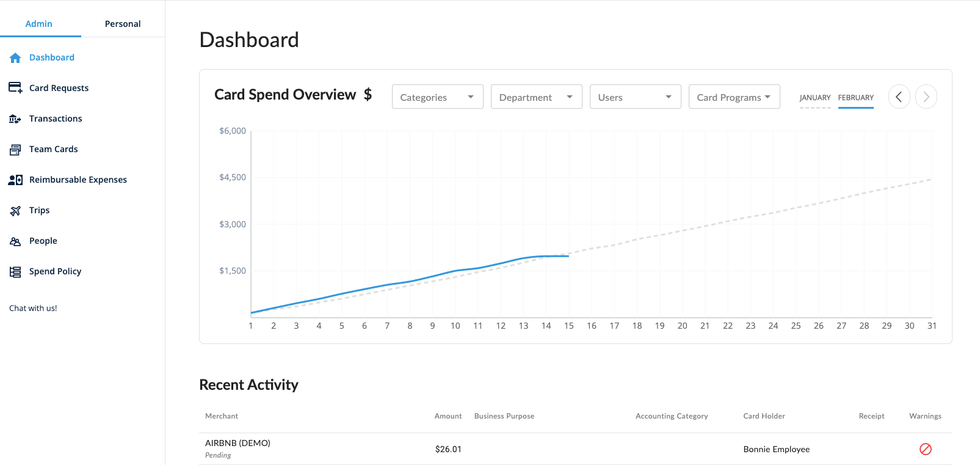Open the Chat with us link
The height and width of the screenshot is (465, 980).
(33, 309)
